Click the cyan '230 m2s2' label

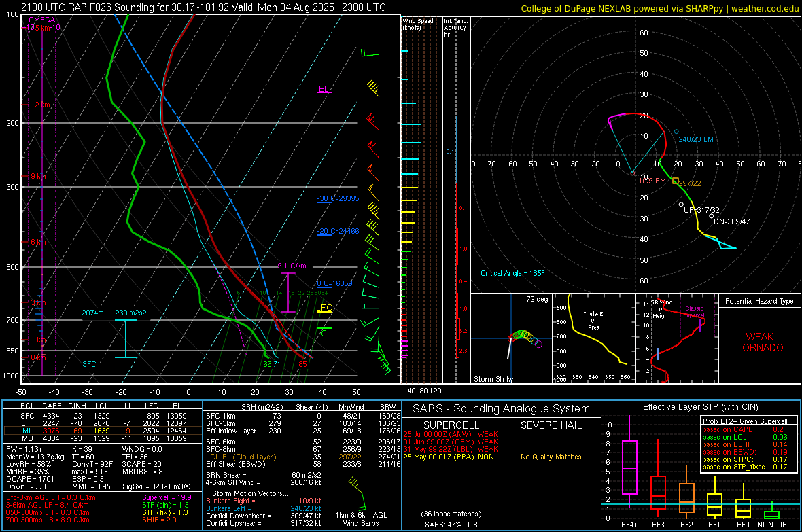[130, 313]
